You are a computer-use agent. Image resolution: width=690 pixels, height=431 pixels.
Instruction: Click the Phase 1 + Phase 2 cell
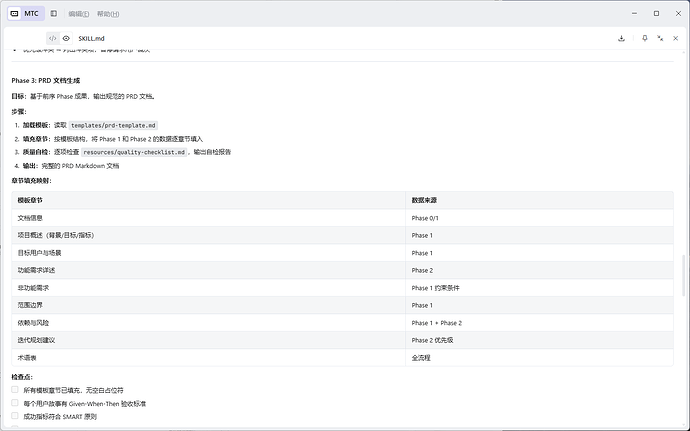(x=540, y=323)
